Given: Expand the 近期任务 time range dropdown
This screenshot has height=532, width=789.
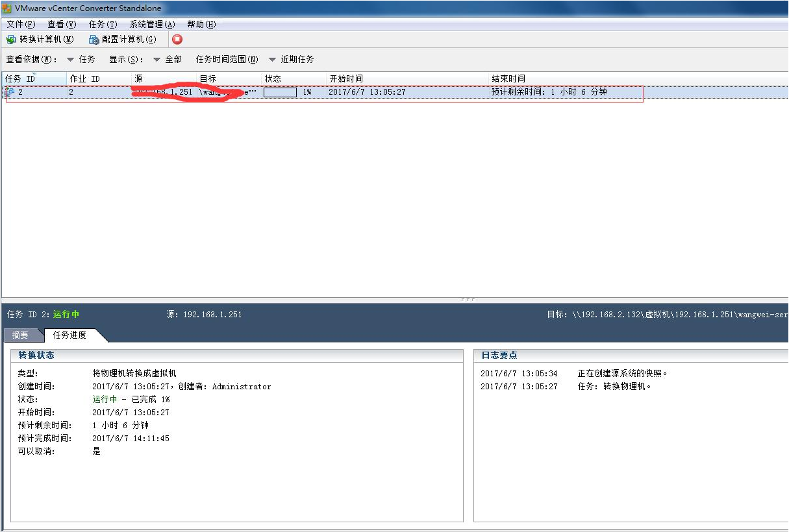Looking at the screenshot, I should pyautogui.click(x=292, y=59).
